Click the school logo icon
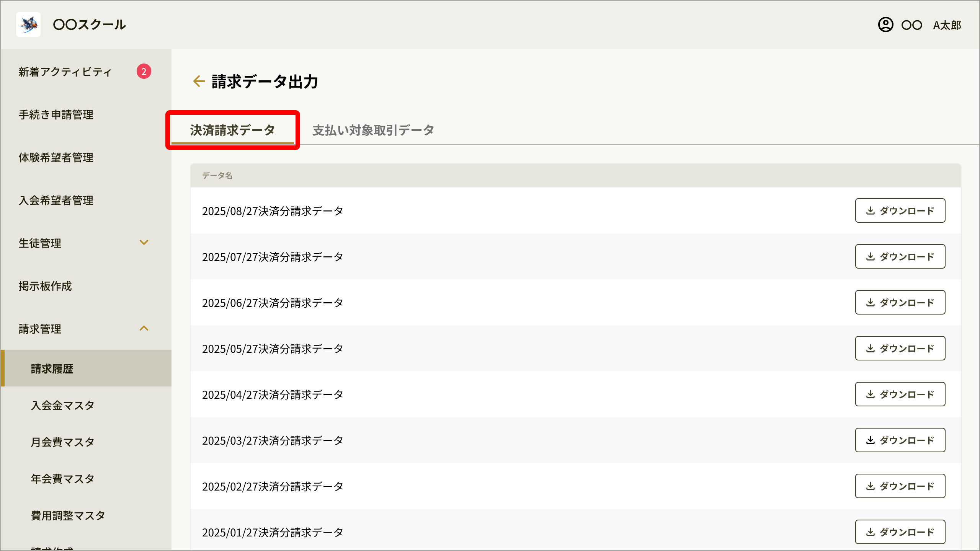The image size is (980, 551). click(28, 24)
